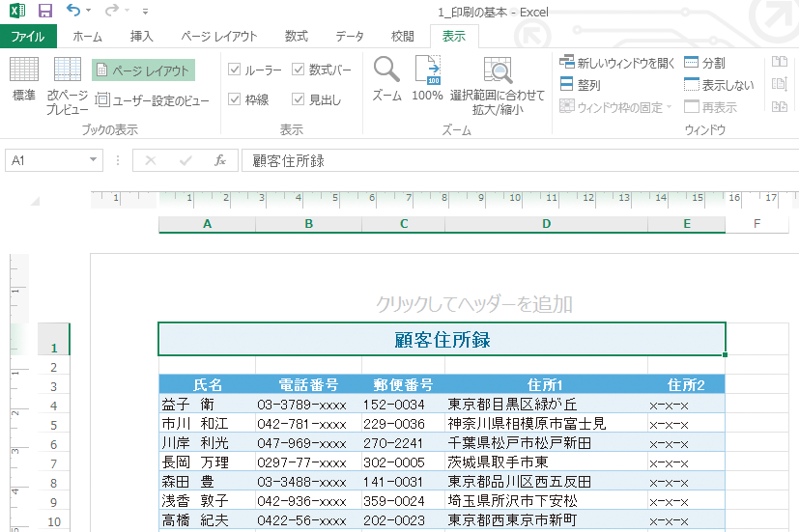Click postal code cell 270-2241
Screen dimensions: 799x532
(x=403, y=443)
